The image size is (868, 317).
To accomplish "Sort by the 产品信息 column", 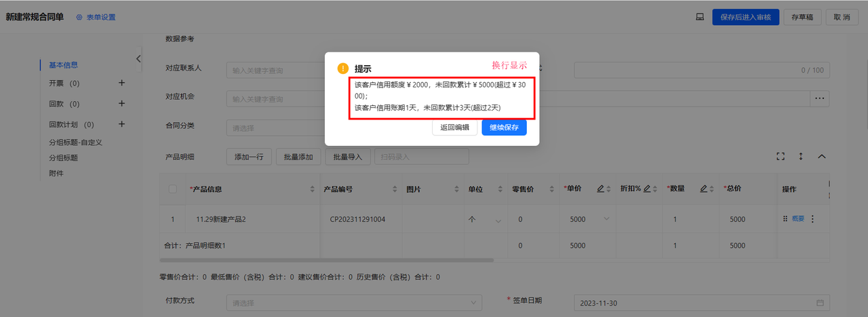I will 313,189.
